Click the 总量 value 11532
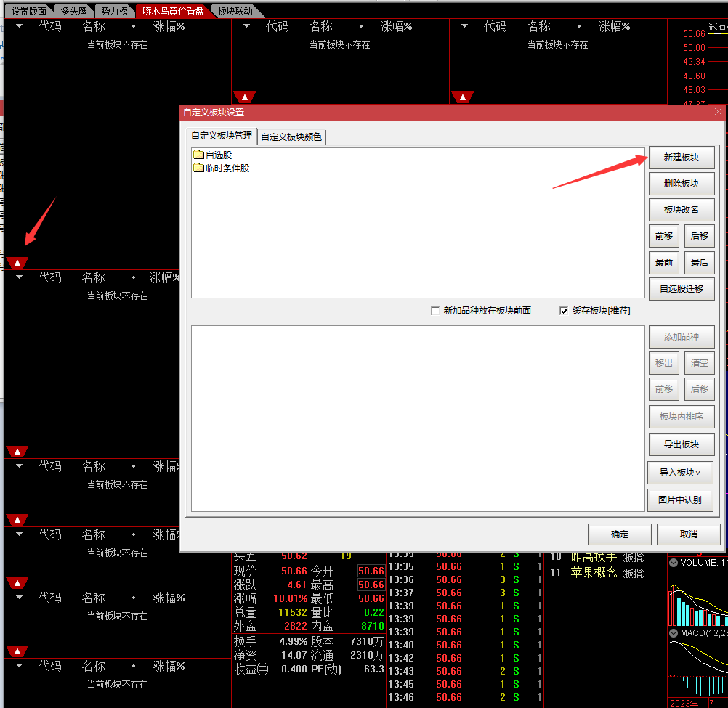This screenshot has height=708, width=728. click(x=293, y=612)
